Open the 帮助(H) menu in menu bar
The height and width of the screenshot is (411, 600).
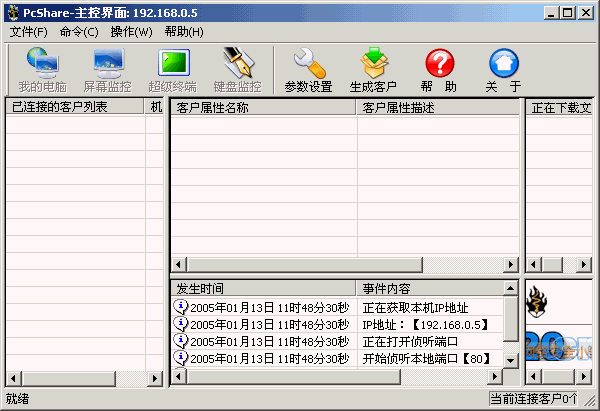(184, 32)
